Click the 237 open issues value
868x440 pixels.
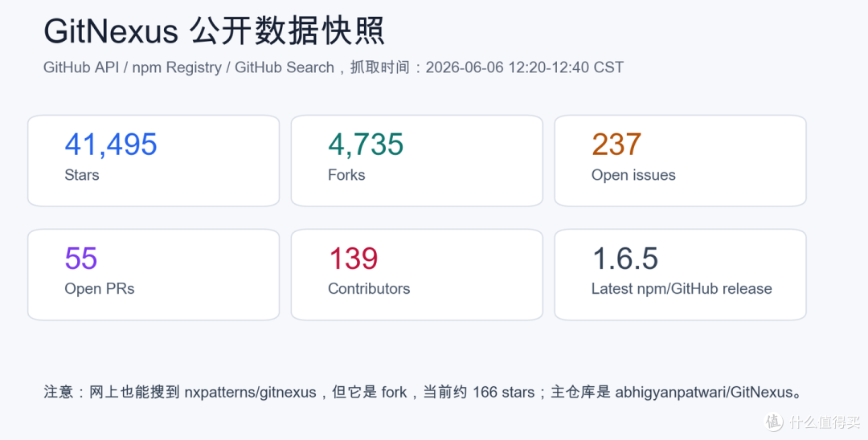(616, 145)
